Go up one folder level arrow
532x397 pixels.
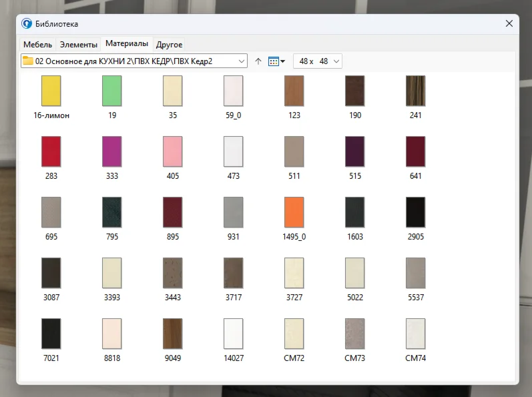(259, 61)
